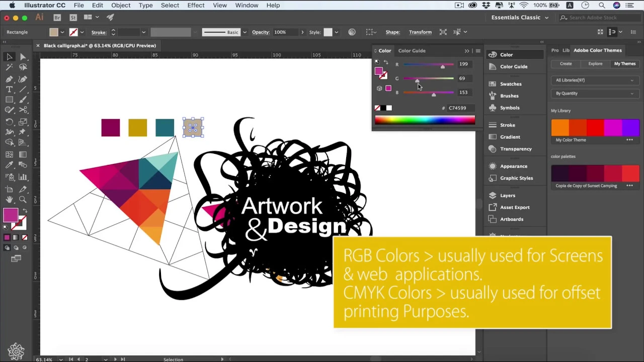This screenshot has height=362, width=644.
Task: Expand the Essentials Classic workspace switcher
Action: 520,18
